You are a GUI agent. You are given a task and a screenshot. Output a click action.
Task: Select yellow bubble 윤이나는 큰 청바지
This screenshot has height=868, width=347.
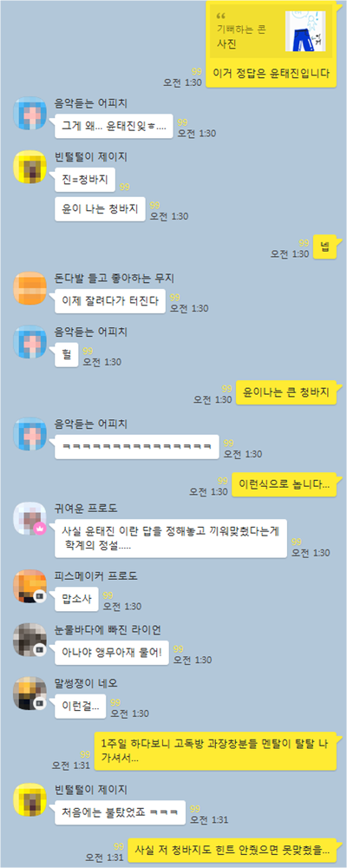tap(286, 392)
